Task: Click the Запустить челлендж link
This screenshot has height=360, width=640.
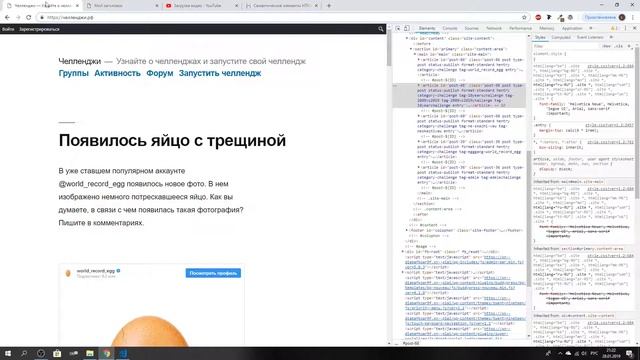Action: tap(220, 73)
